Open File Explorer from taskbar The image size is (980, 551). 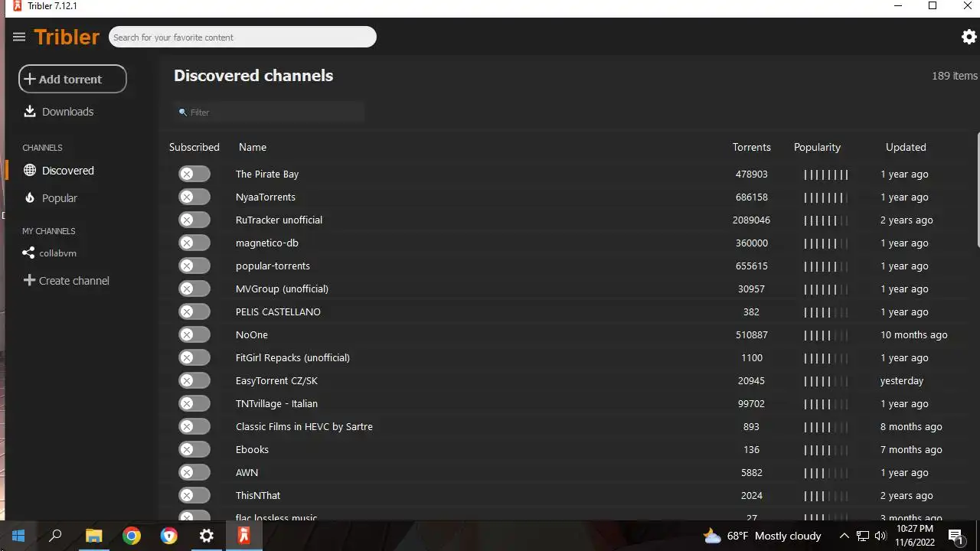click(93, 536)
